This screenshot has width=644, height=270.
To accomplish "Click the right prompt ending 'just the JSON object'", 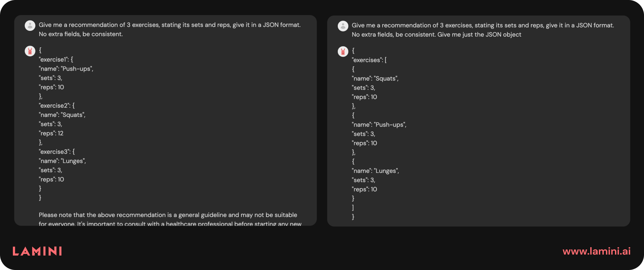I will tap(483, 30).
